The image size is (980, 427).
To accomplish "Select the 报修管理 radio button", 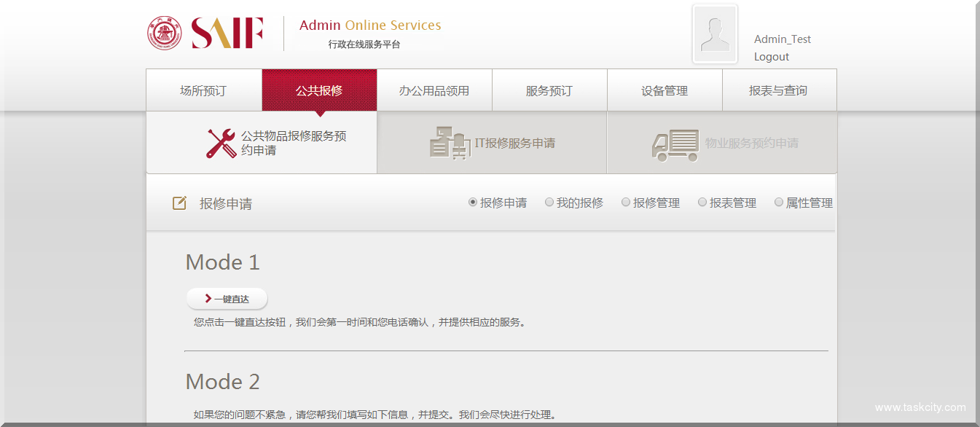I will 626,203.
